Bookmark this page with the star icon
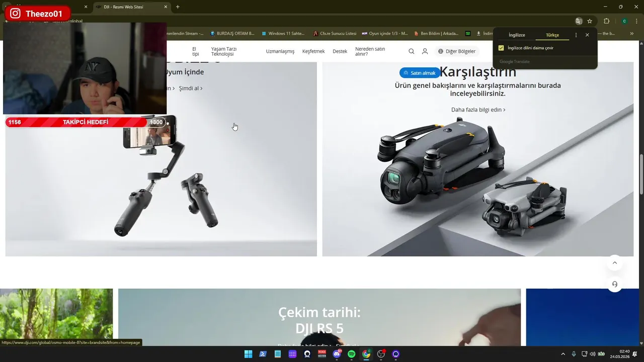 click(x=590, y=21)
